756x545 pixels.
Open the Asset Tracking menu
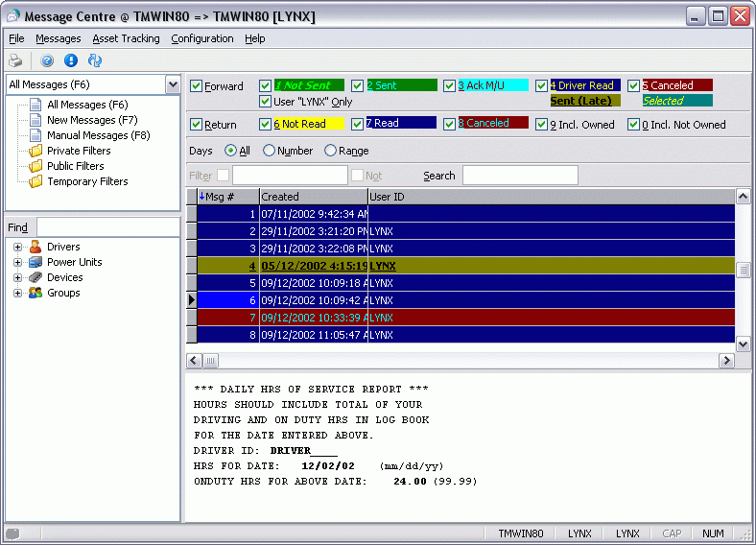126,38
